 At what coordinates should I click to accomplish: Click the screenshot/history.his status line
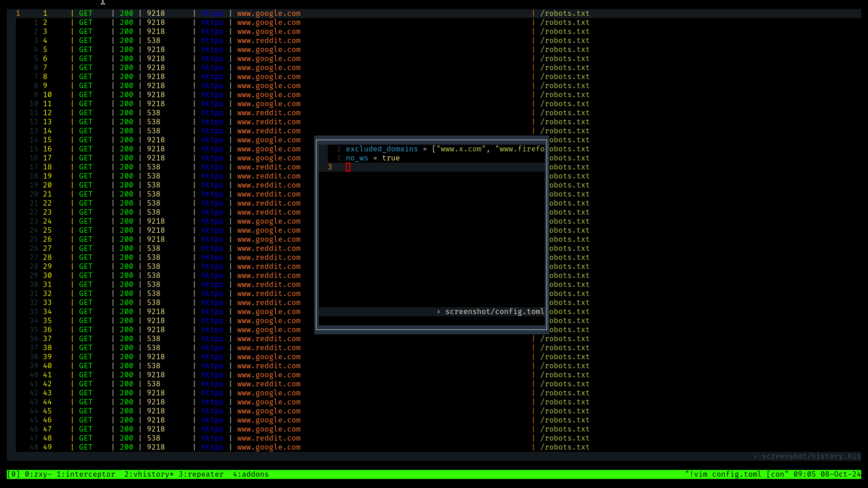tap(811, 456)
